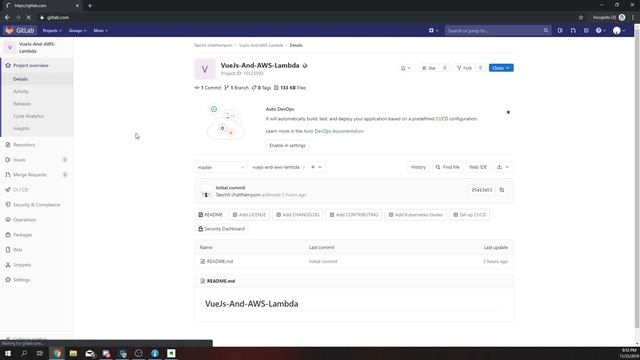Dismiss the Auto DevOps banner
Screen dimensions: 640x360
(508, 112)
